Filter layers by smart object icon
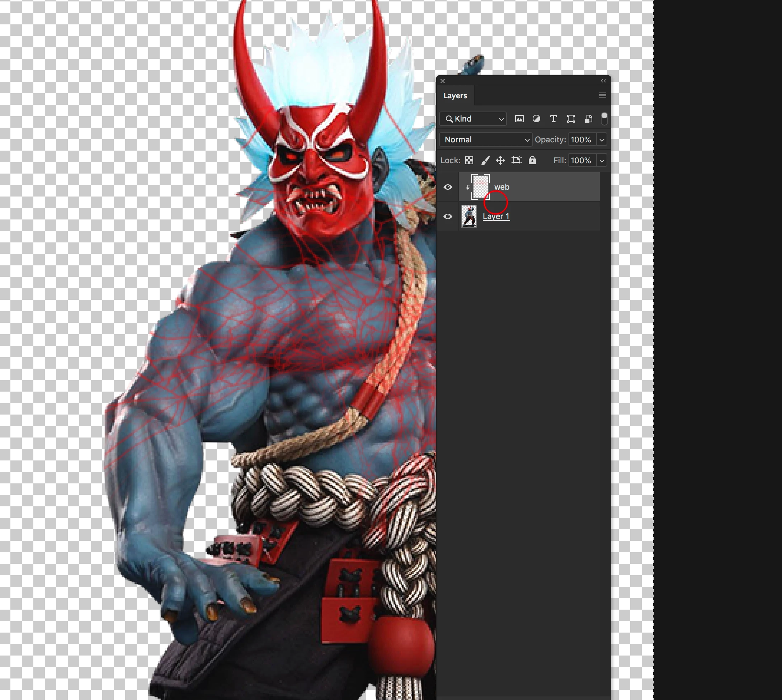782x700 pixels. click(x=588, y=119)
